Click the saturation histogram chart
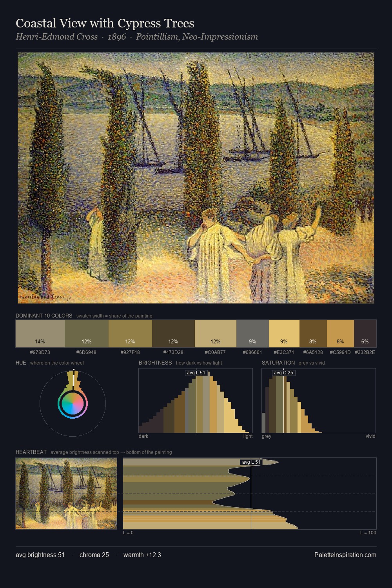The image size is (392, 588). [x=319, y=401]
